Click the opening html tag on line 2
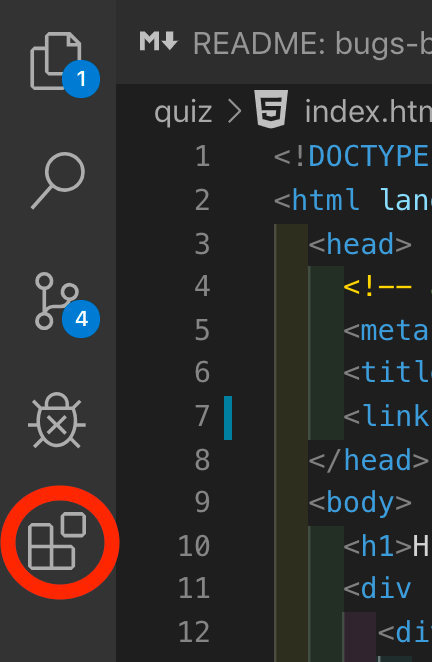This screenshot has width=432, height=662. click(x=317, y=200)
